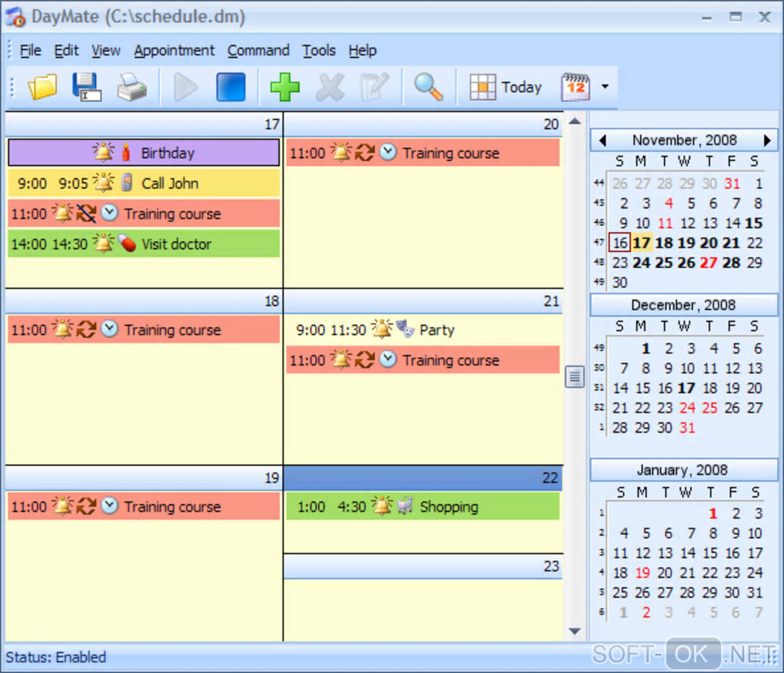Click the schedule scrollbar thumb

(x=575, y=377)
